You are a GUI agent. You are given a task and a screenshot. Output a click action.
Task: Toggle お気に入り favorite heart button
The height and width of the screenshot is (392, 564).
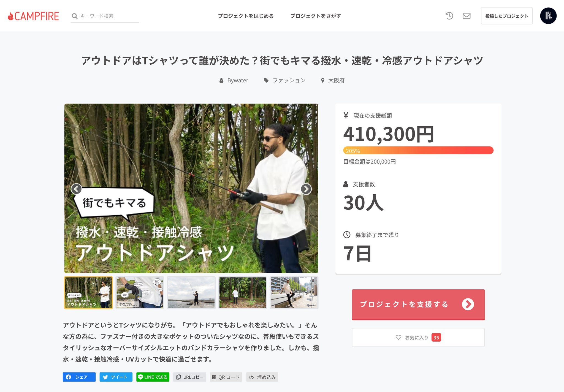[418, 337]
